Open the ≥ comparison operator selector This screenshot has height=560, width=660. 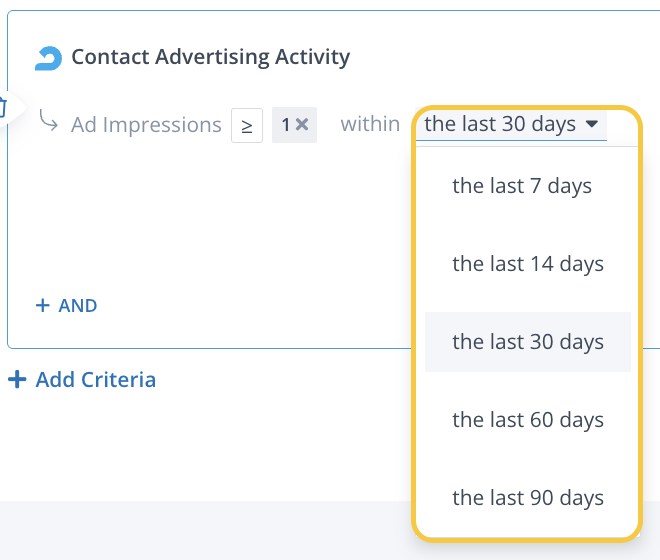coord(246,125)
